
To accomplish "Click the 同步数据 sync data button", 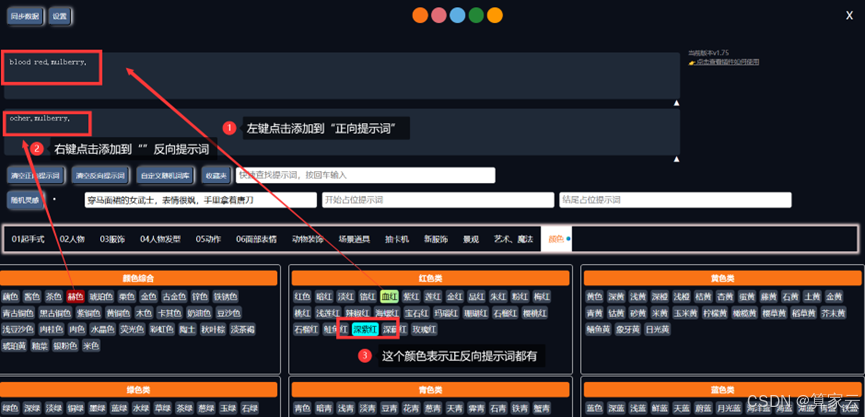I will pyautogui.click(x=25, y=17).
